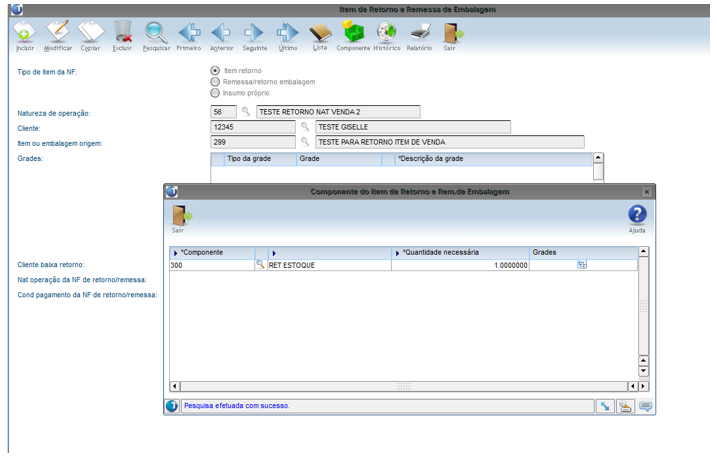Click Pesquisa efetuada com sucesso status text

click(237, 405)
